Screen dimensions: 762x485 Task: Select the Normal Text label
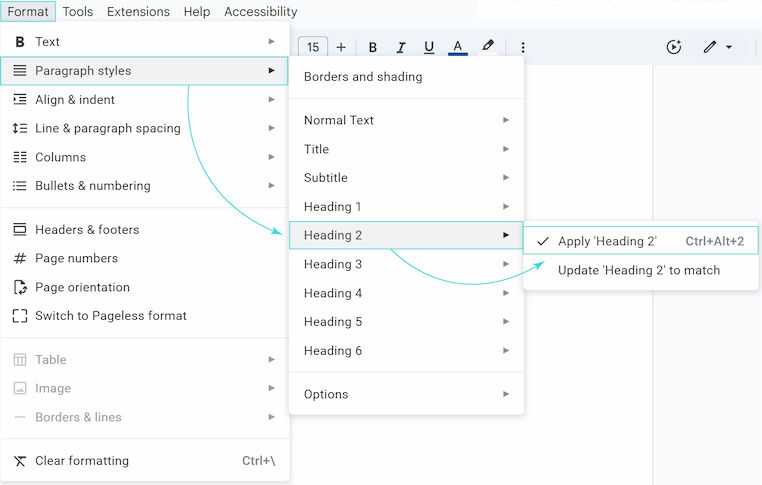pos(339,120)
